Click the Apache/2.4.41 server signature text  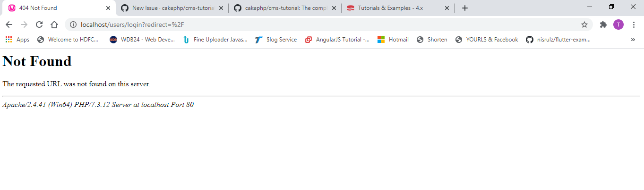click(x=98, y=105)
